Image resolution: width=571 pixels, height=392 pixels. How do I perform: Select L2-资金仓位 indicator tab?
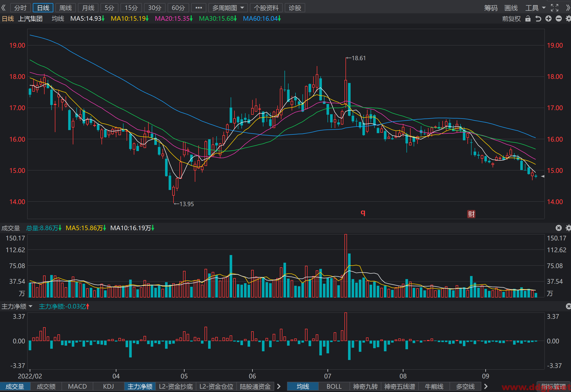pyautogui.click(x=216, y=386)
